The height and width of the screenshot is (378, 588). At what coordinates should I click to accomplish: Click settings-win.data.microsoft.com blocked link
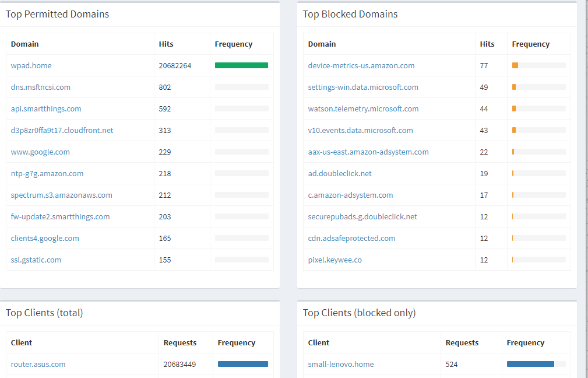(363, 87)
